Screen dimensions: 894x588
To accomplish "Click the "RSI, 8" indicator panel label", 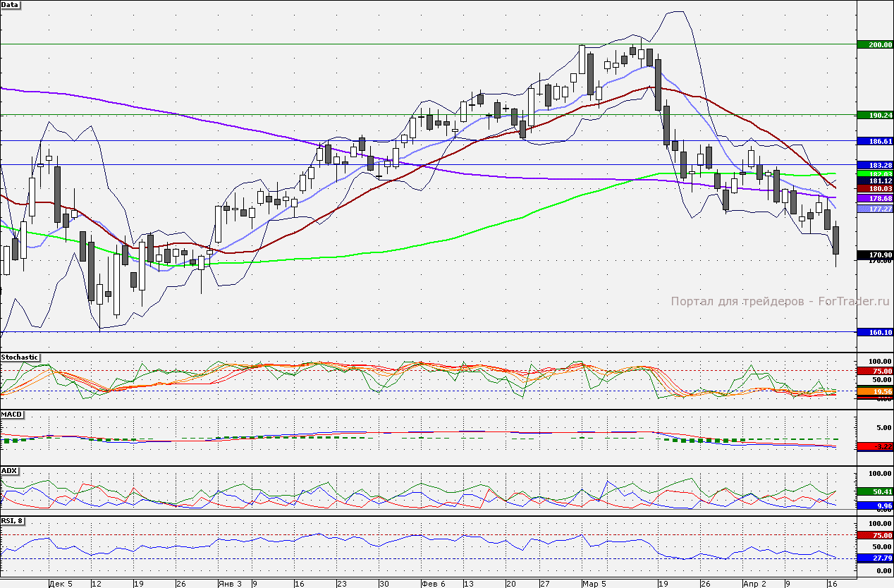I will tap(13, 520).
